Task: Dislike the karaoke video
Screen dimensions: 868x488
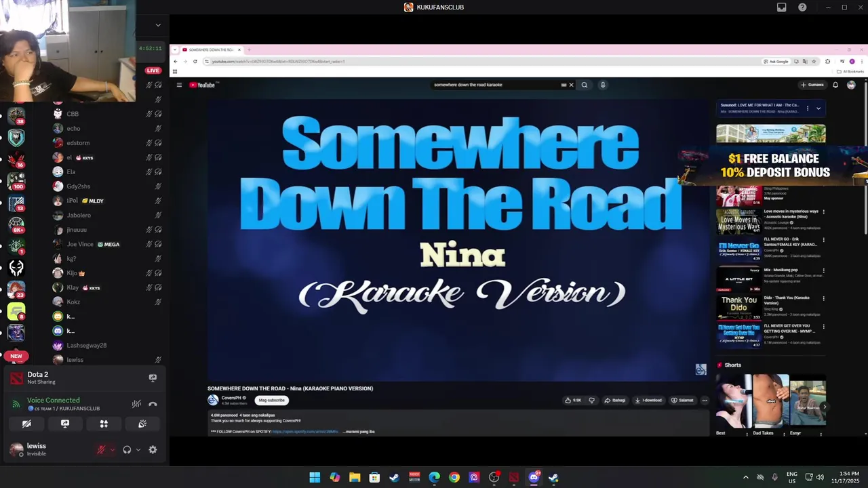Action: 591,400
